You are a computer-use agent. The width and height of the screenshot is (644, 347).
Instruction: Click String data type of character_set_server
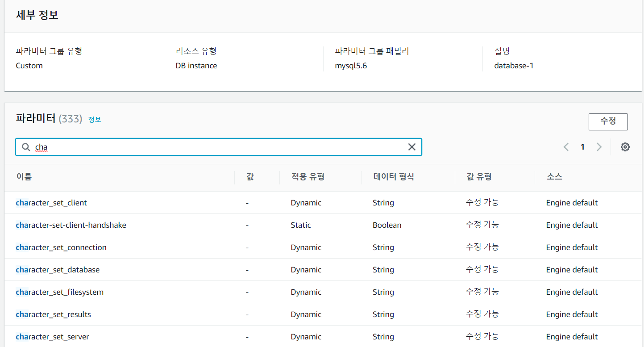(x=383, y=337)
